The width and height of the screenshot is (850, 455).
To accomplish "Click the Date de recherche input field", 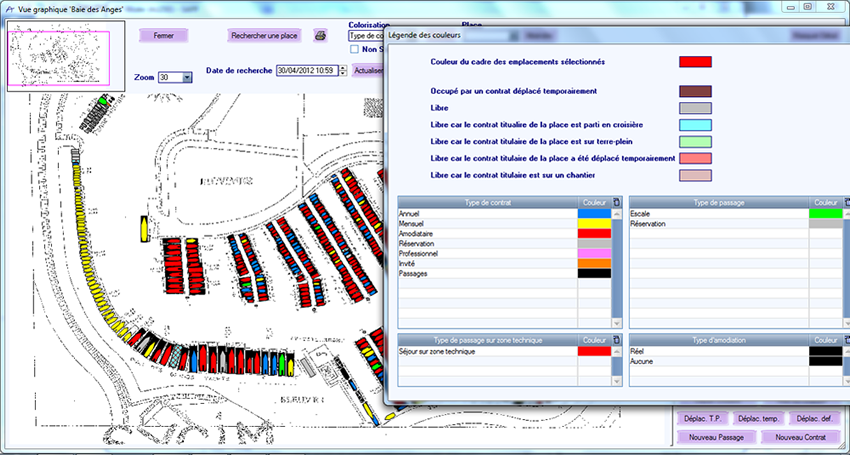I will point(307,71).
